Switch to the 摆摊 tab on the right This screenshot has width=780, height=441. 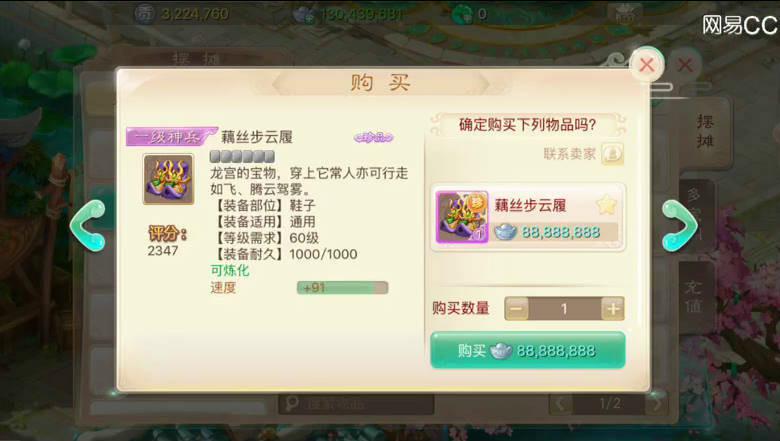704,132
